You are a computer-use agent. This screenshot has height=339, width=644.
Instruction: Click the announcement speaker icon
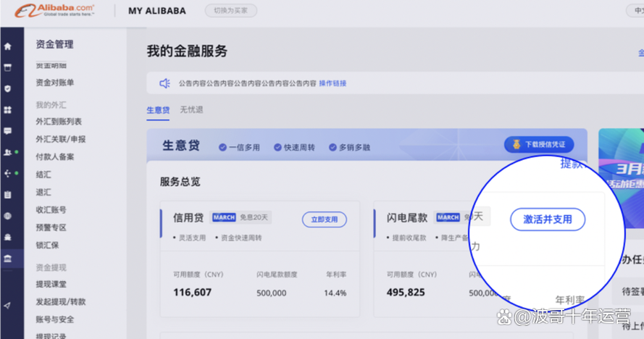[x=164, y=83]
